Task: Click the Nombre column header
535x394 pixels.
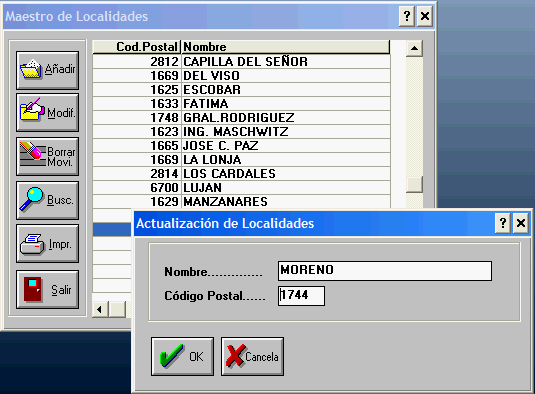Action: pos(285,47)
